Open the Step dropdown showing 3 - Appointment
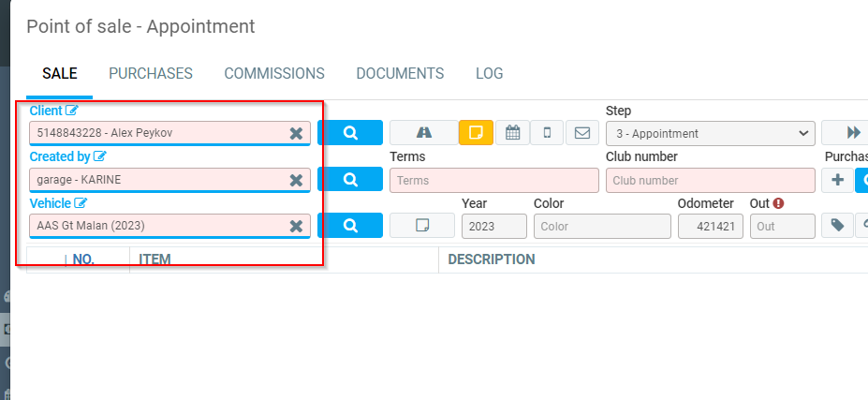 tap(711, 133)
